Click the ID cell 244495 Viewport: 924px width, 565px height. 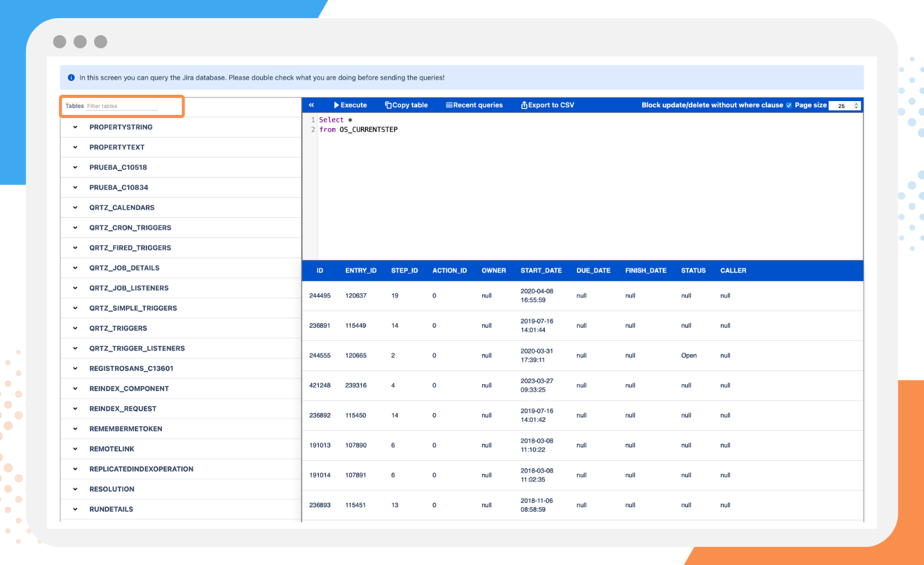tap(320, 296)
